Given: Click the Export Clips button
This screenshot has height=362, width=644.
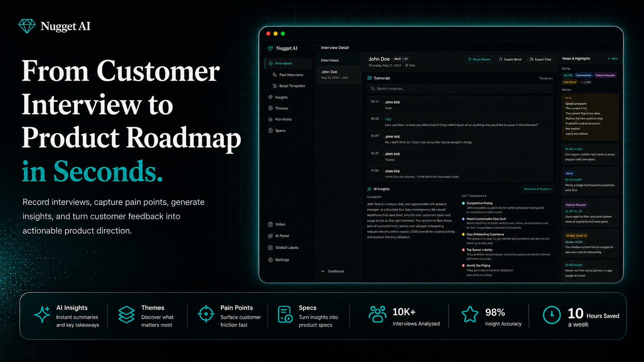Looking at the screenshot, I should (541, 59).
